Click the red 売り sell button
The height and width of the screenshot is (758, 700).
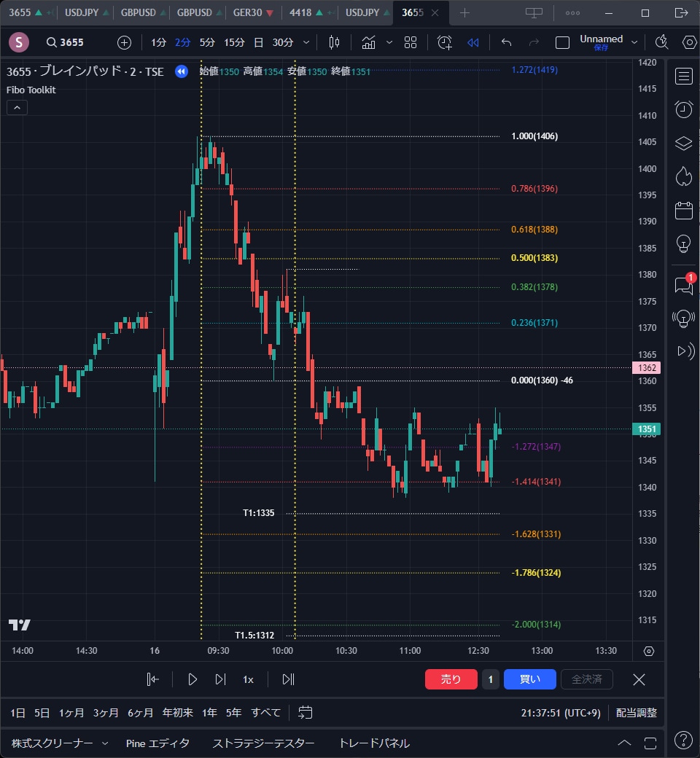click(x=451, y=679)
